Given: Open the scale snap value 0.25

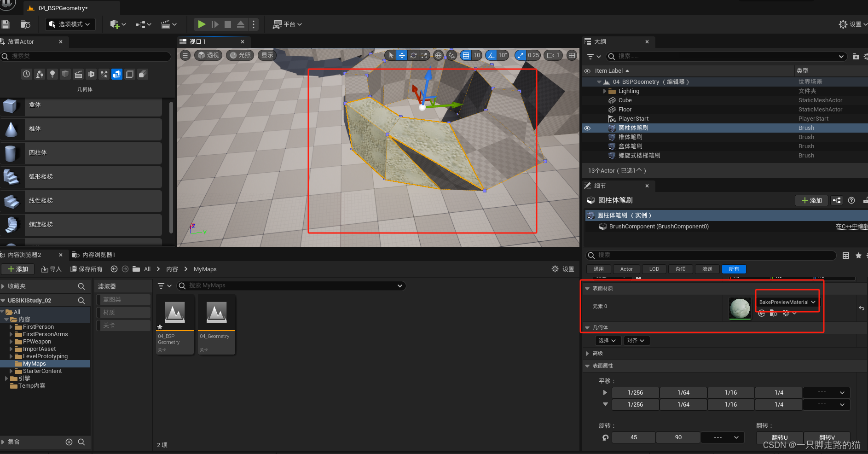Looking at the screenshot, I should [533, 55].
